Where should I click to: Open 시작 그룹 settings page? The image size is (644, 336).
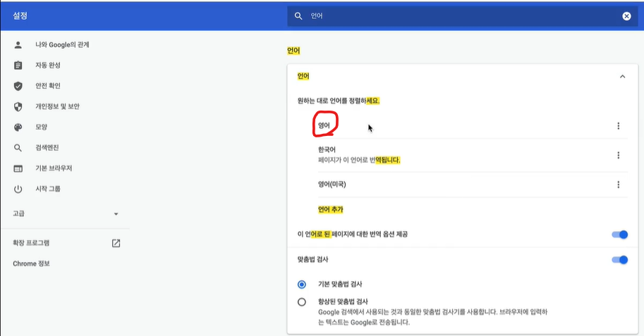[x=48, y=189]
